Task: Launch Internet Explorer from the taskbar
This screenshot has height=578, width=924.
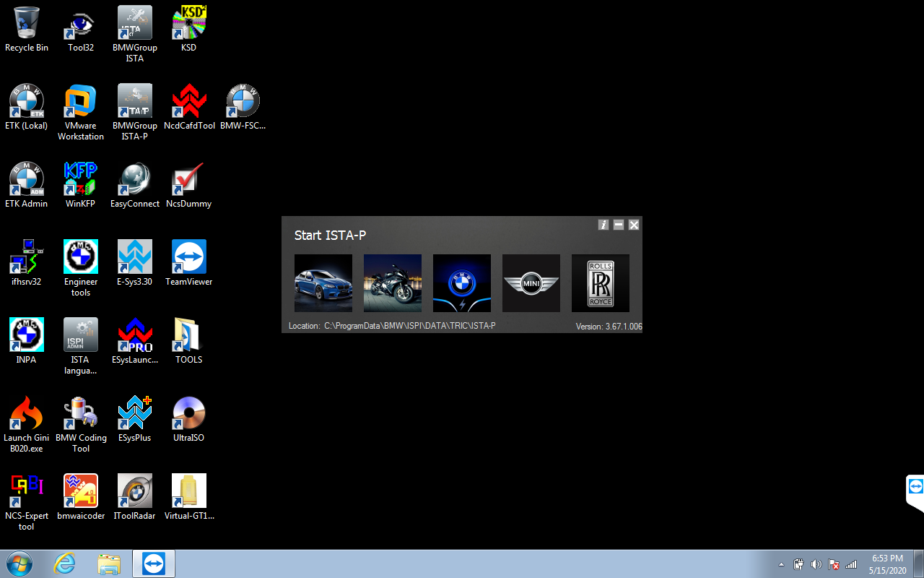Action: click(x=64, y=564)
